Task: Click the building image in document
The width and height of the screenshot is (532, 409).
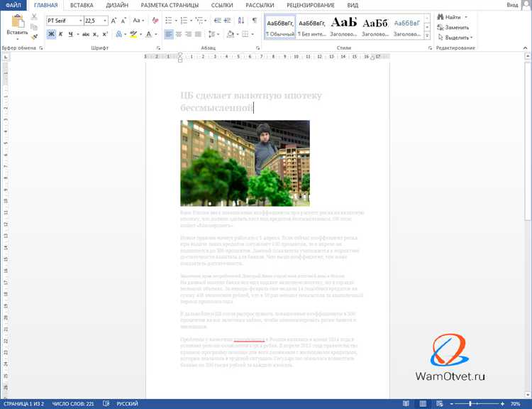Action: [x=245, y=163]
